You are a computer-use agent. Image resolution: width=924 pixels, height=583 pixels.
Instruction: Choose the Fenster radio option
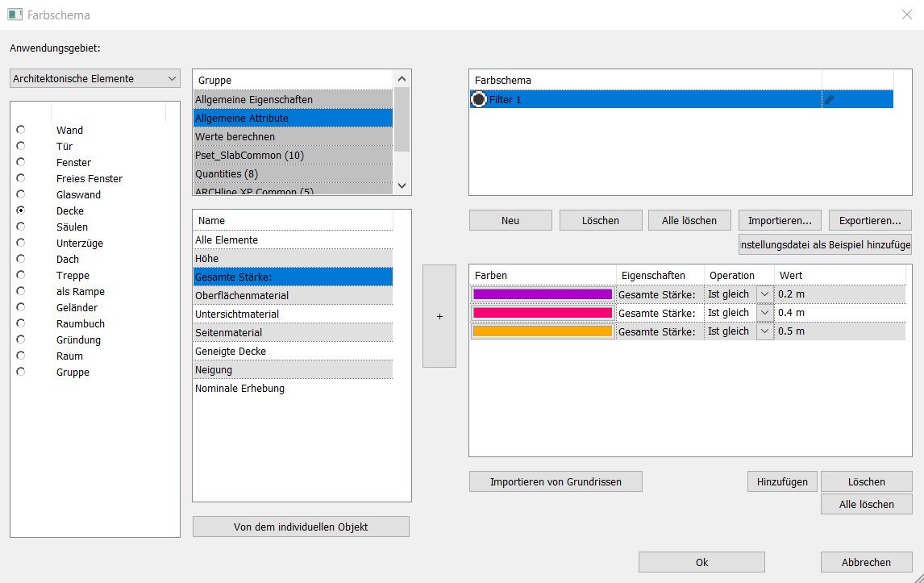(21, 162)
